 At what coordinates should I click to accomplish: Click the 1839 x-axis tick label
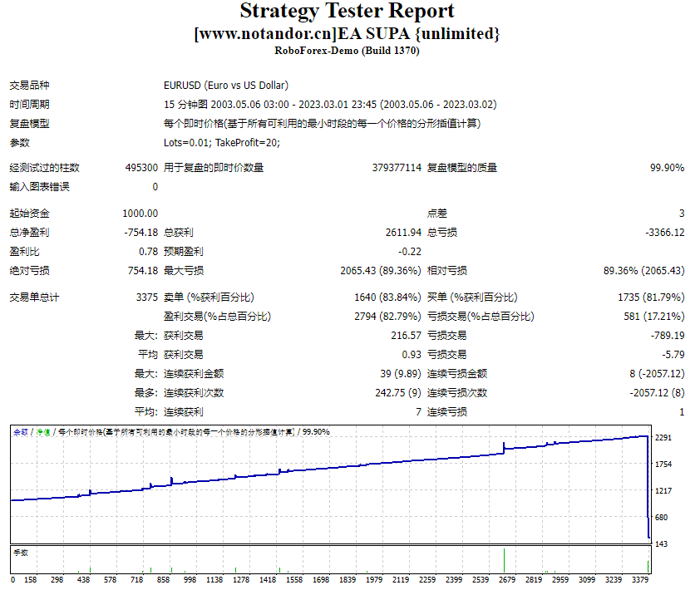pyautogui.click(x=348, y=580)
